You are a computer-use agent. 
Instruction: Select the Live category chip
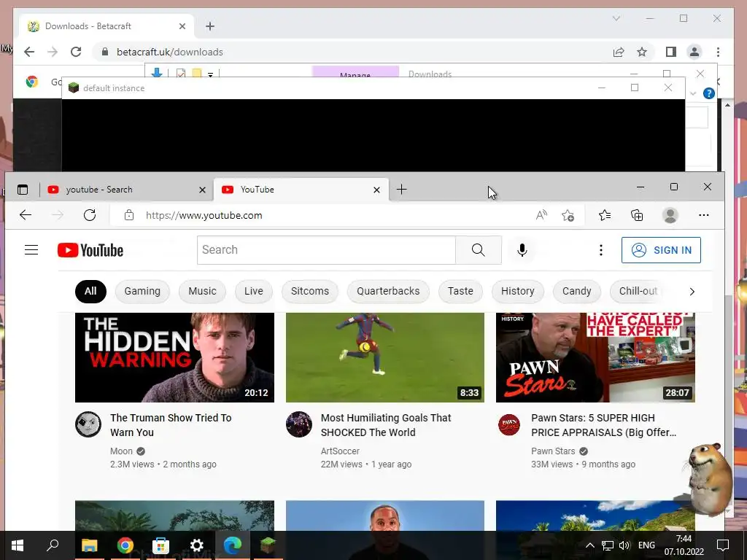coord(253,291)
